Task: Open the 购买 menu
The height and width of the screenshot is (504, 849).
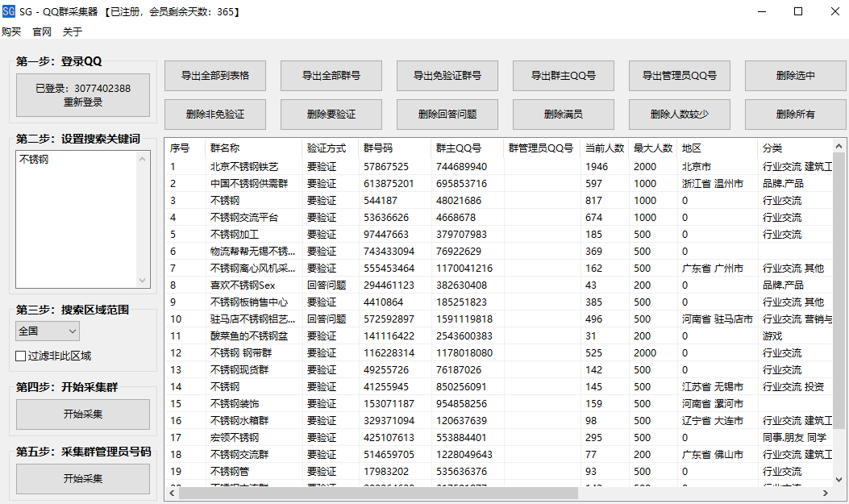Action: point(12,31)
